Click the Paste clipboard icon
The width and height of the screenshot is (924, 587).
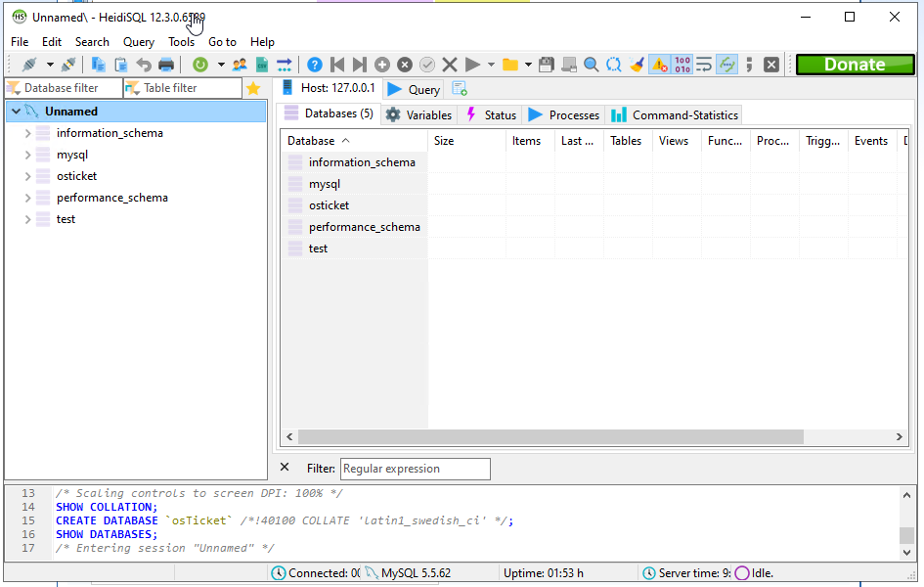(121, 65)
